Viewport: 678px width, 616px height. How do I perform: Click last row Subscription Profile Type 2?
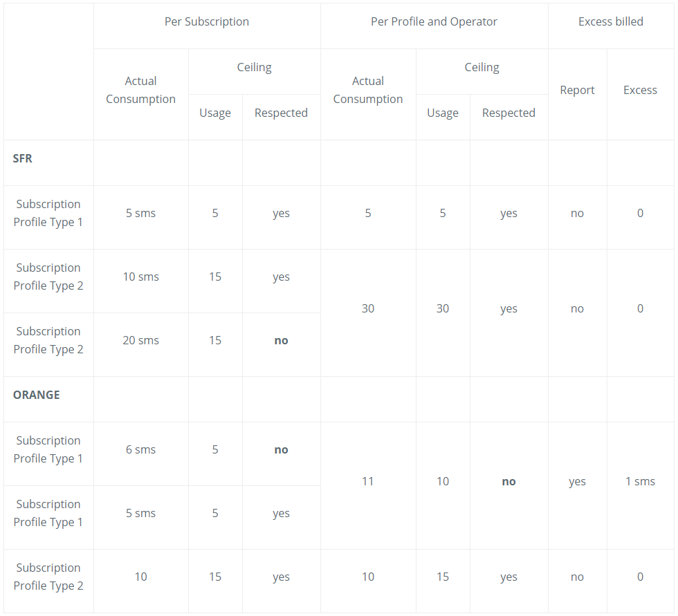48,577
